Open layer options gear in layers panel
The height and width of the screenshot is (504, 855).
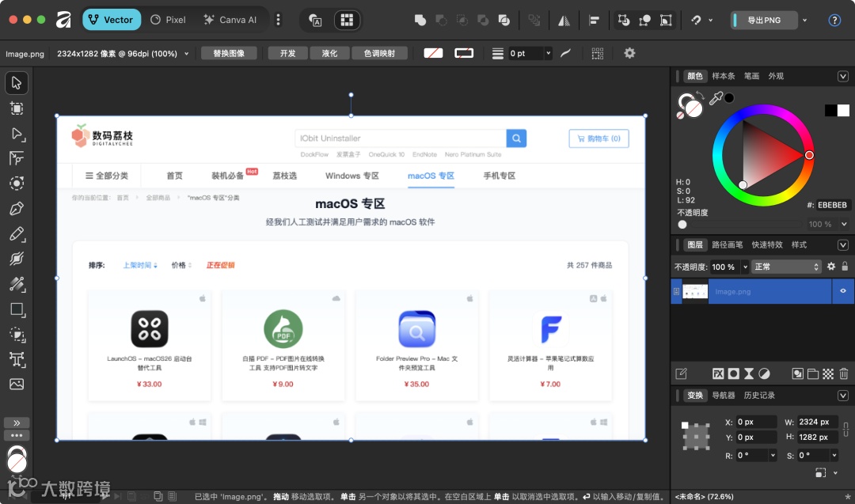(x=831, y=267)
